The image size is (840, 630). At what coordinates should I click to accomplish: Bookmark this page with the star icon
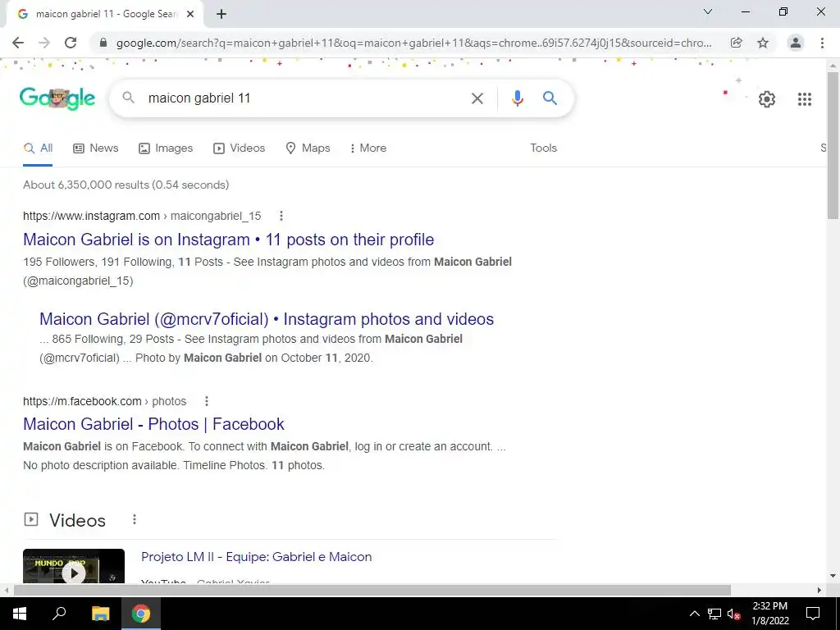tap(763, 43)
